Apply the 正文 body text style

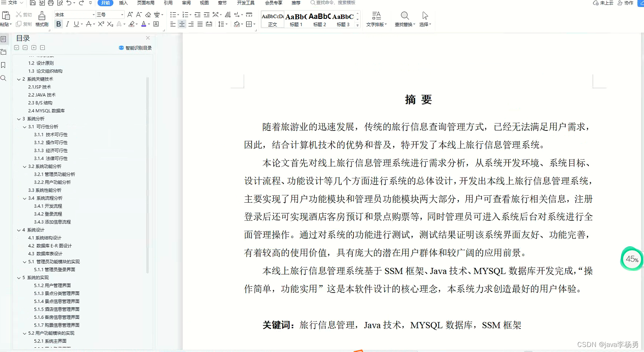click(x=272, y=20)
